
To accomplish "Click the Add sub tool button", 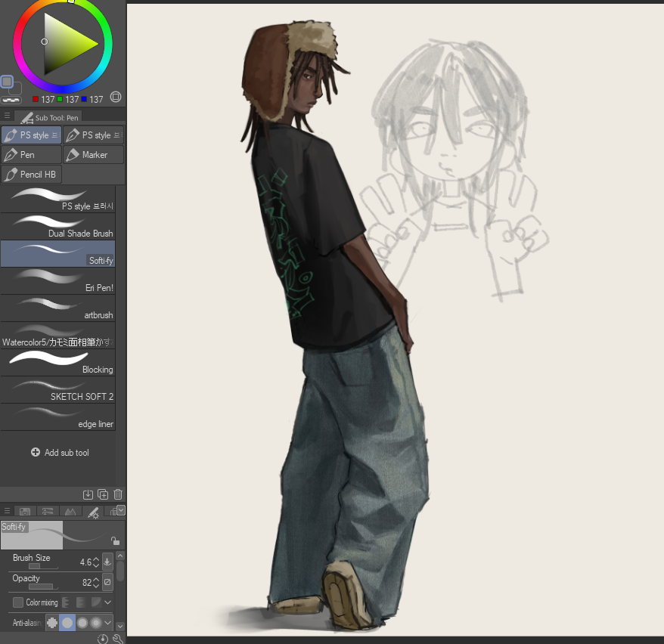I will [x=60, y=452].
